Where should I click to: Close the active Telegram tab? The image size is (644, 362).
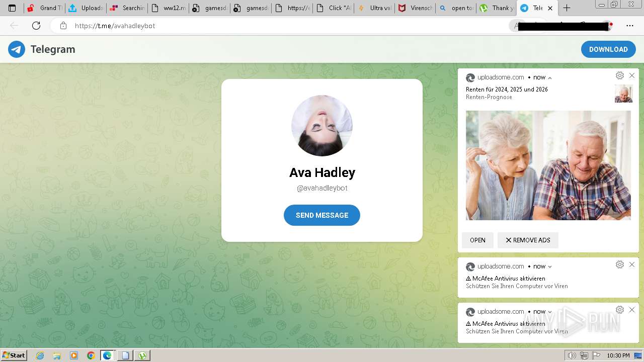pos(550,8)
